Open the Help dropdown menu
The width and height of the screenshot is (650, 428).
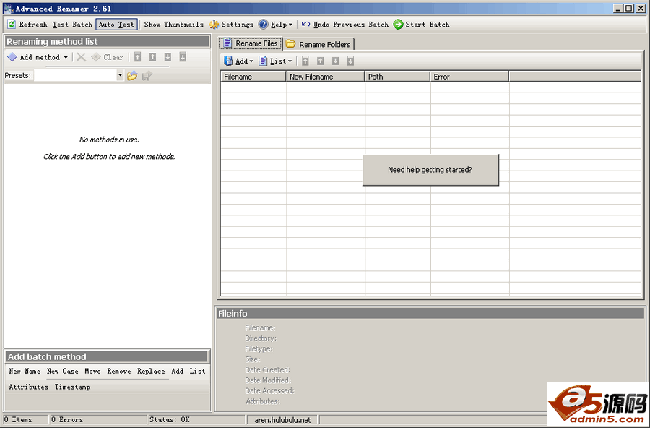point(275,23)
